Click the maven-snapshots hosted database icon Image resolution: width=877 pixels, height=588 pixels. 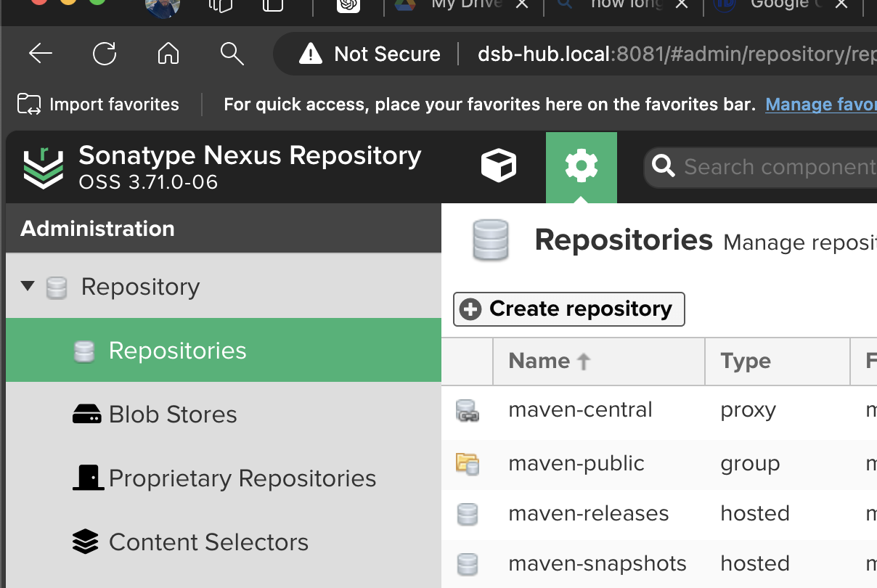[467, 565]
